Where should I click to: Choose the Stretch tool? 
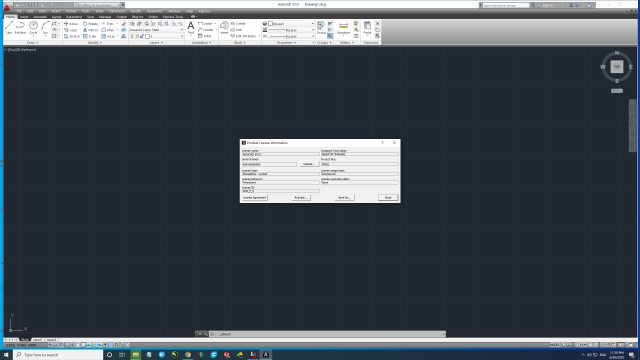(x=72, y=36)
